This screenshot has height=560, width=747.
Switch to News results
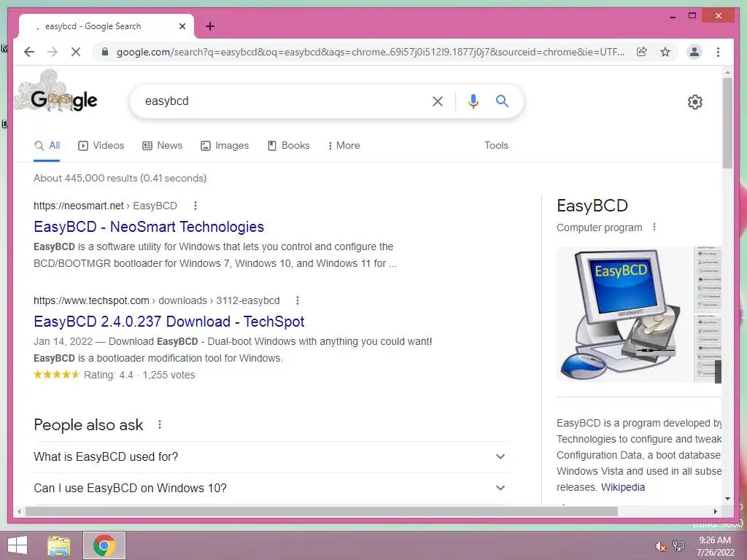[x=163, y=146]
